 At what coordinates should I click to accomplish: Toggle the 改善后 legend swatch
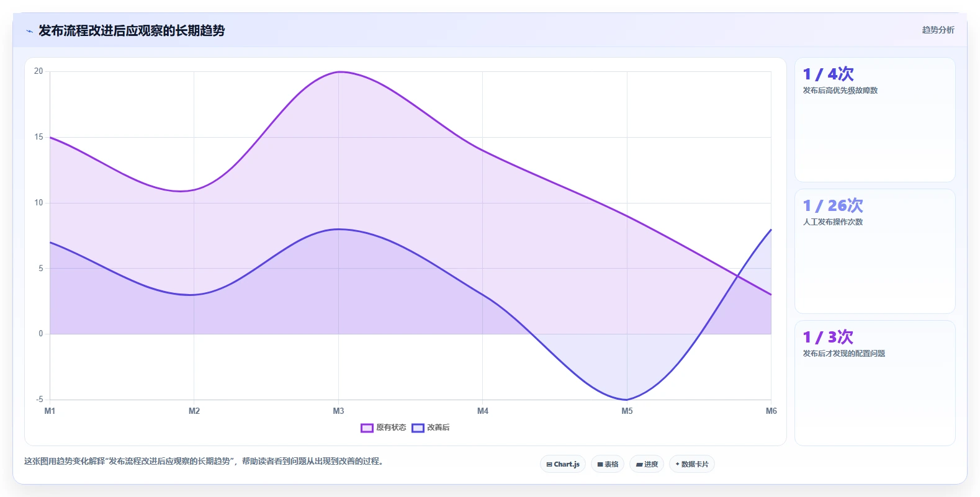click(418, 428)
